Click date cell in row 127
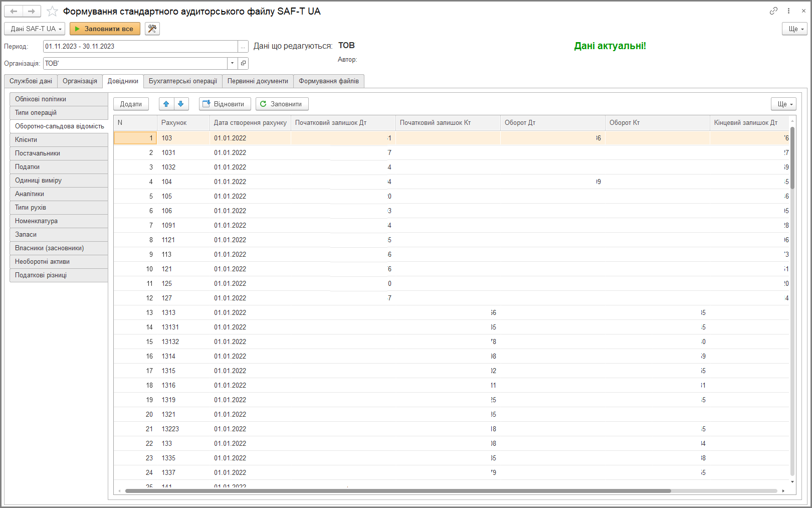This screenshot has height=508, width=812. pos(250,298)
